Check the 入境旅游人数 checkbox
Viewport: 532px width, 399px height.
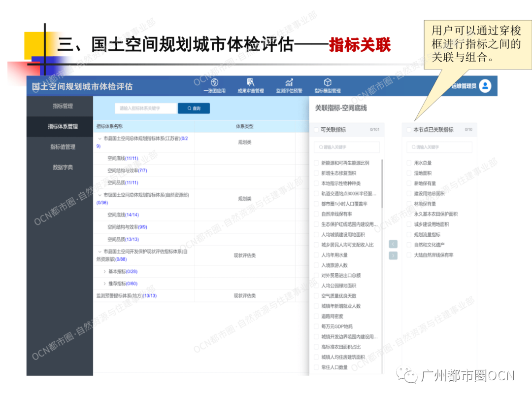point(316,265)
